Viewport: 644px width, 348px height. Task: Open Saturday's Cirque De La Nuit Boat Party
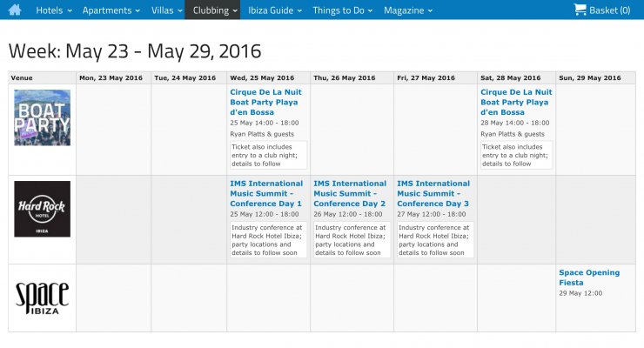pyautogui.click(x=516, y=101)
